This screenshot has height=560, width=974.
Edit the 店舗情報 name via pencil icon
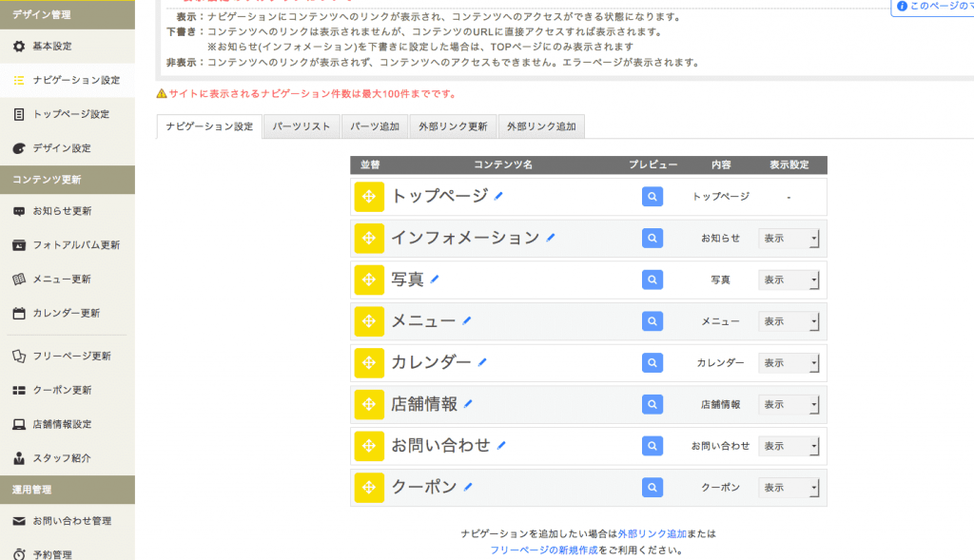pos(468,404)
